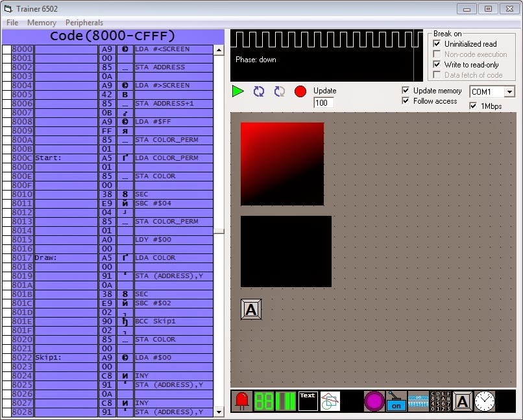Viewport: 523px width, 420px height.
Task: Stop execution with the red circle button
Action: coord(300,91)
